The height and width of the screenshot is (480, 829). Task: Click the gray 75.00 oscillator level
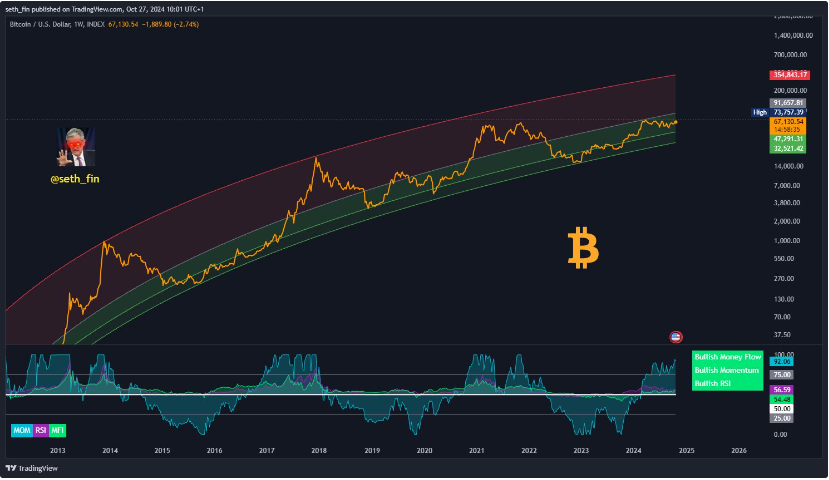(x=781, y=375)
